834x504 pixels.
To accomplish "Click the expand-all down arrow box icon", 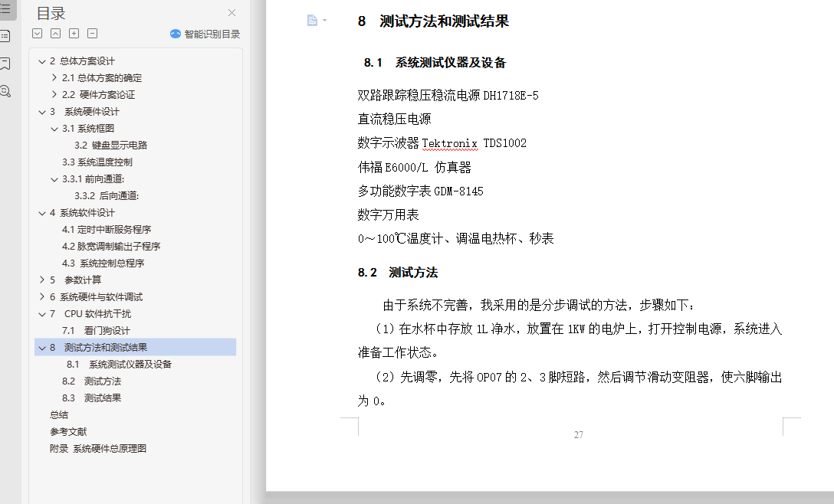I will pos(38,34).
